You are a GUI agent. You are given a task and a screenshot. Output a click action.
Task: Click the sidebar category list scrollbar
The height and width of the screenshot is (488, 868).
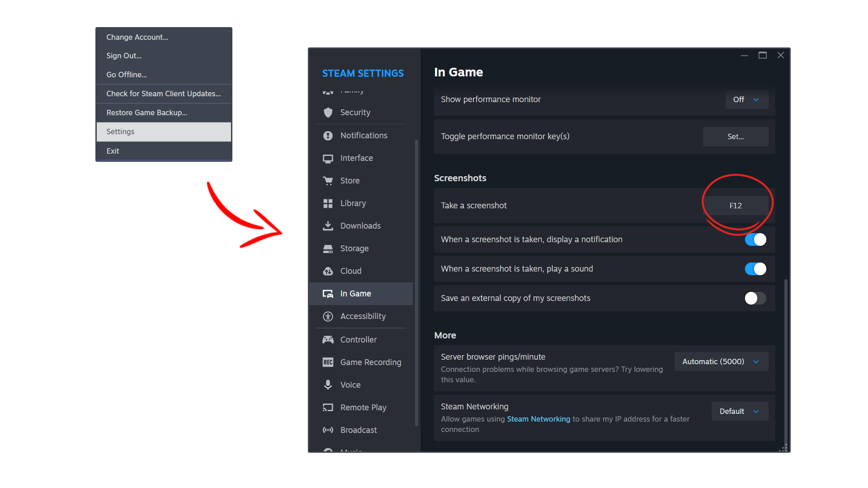pyautogui.click(x=416, y=282)
